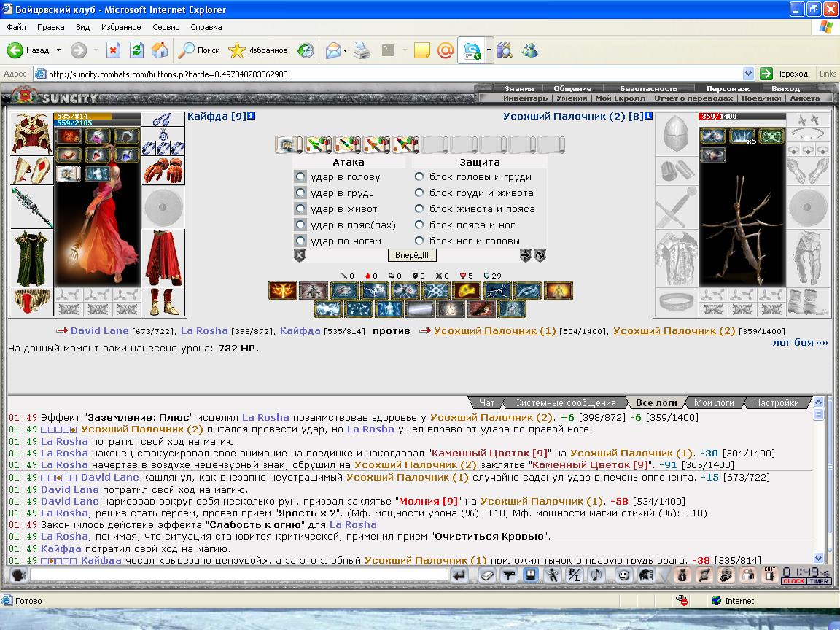
Task: Open the Избранное star toolbar button
Action: pos(257,50)
